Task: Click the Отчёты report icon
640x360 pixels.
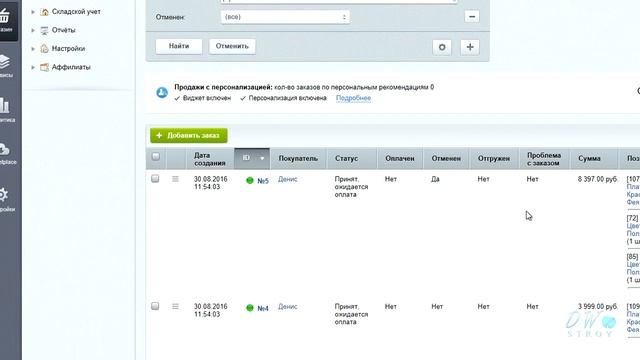Action: [x=44, y=30]
